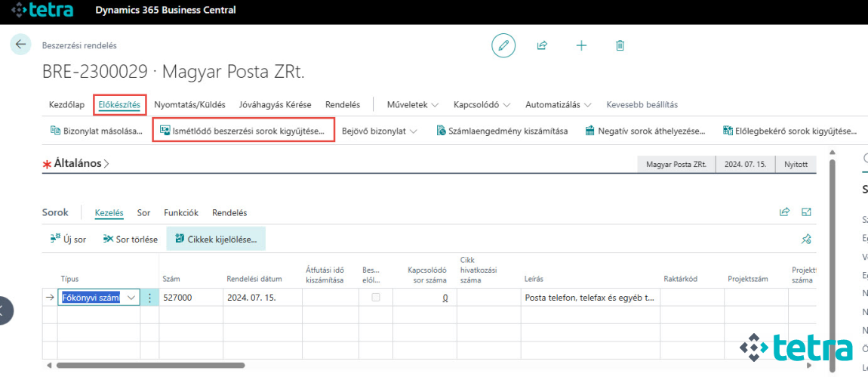
Task: Select the Előkészítés tab
Action: point(119,104)
